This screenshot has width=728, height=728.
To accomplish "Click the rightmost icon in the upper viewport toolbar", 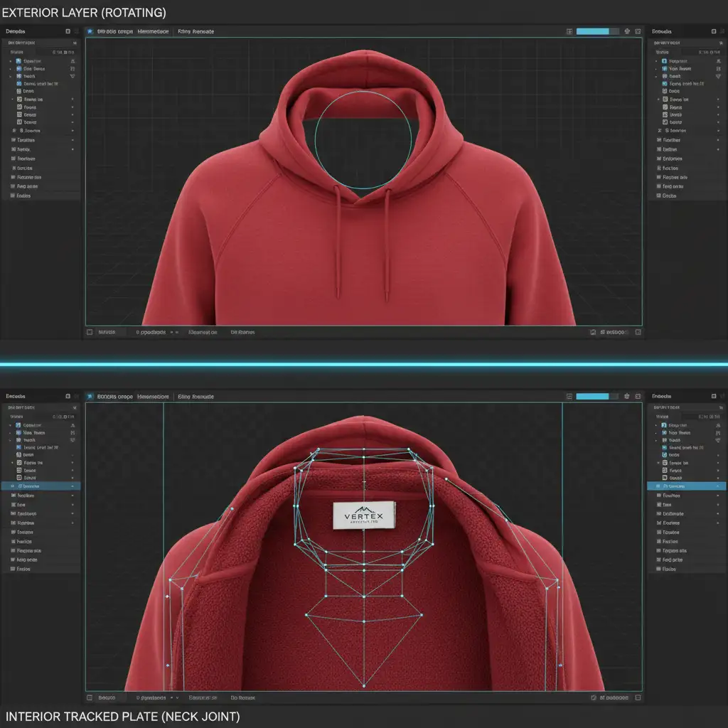I will coord(637,32).
